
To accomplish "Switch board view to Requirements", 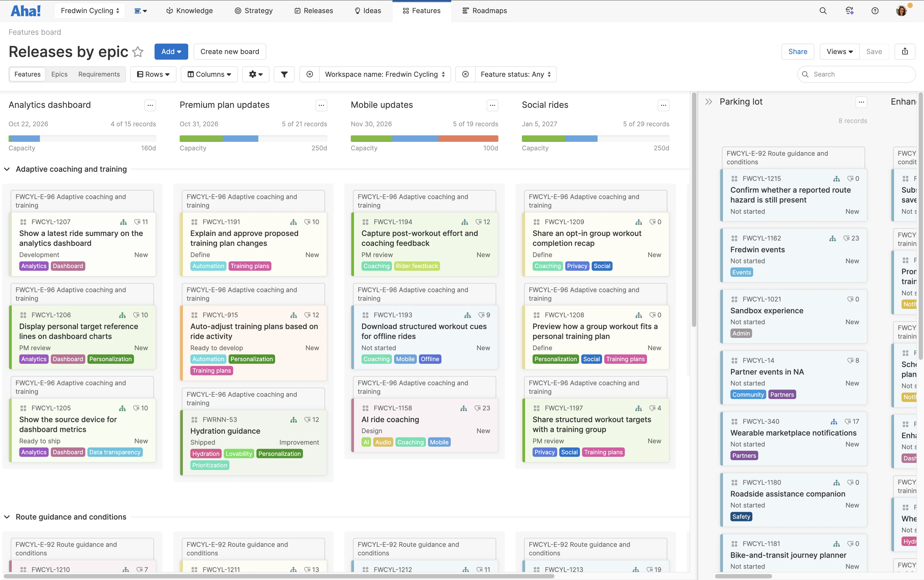I will (99, 74).
